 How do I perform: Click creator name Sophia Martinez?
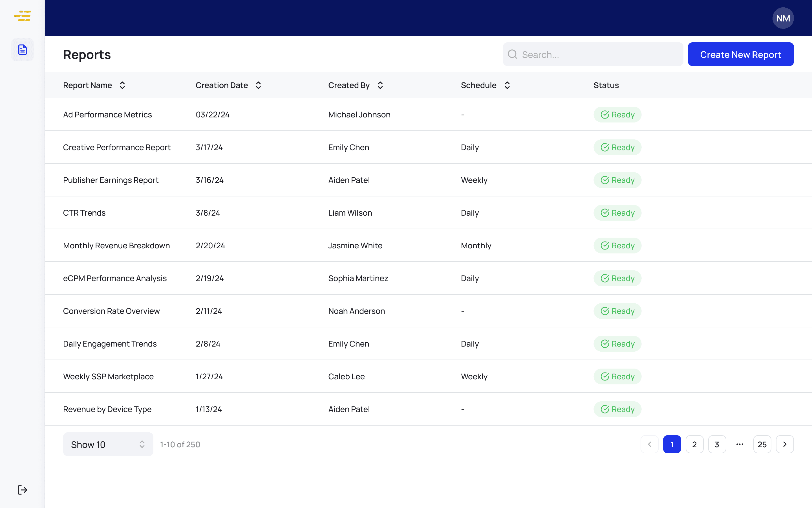click(x=358, y=278)
